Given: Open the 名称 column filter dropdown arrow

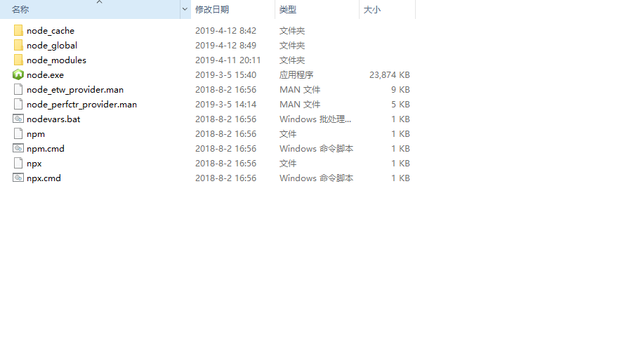Looking at the screenshot, I should coord(185,9).
